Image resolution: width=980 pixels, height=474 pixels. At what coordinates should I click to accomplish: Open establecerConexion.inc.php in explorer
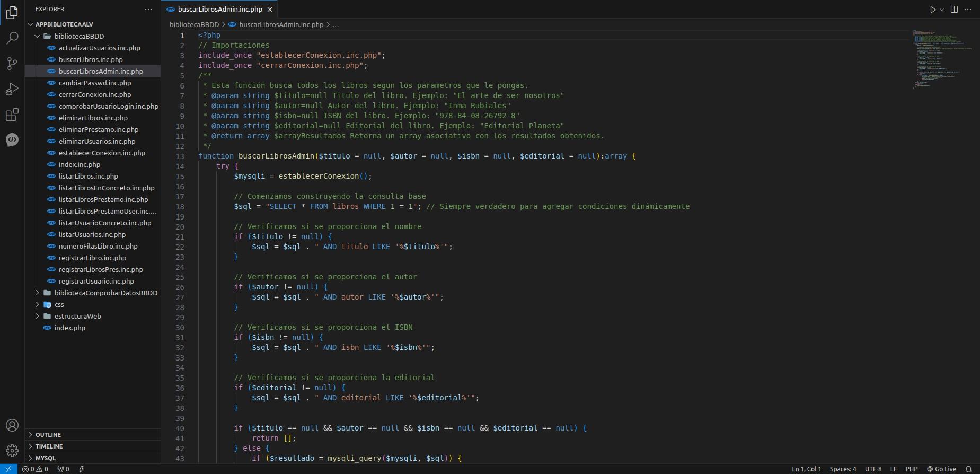tap(93, 153)
